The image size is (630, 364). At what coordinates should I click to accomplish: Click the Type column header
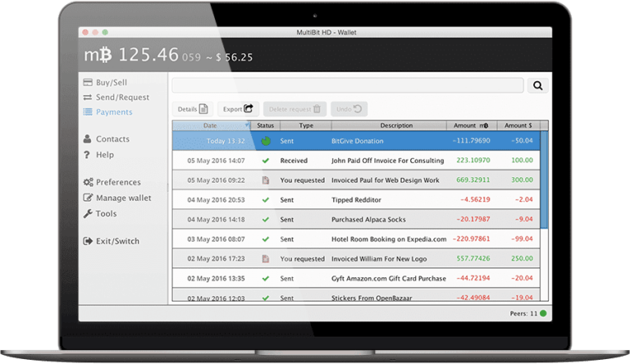306,125
